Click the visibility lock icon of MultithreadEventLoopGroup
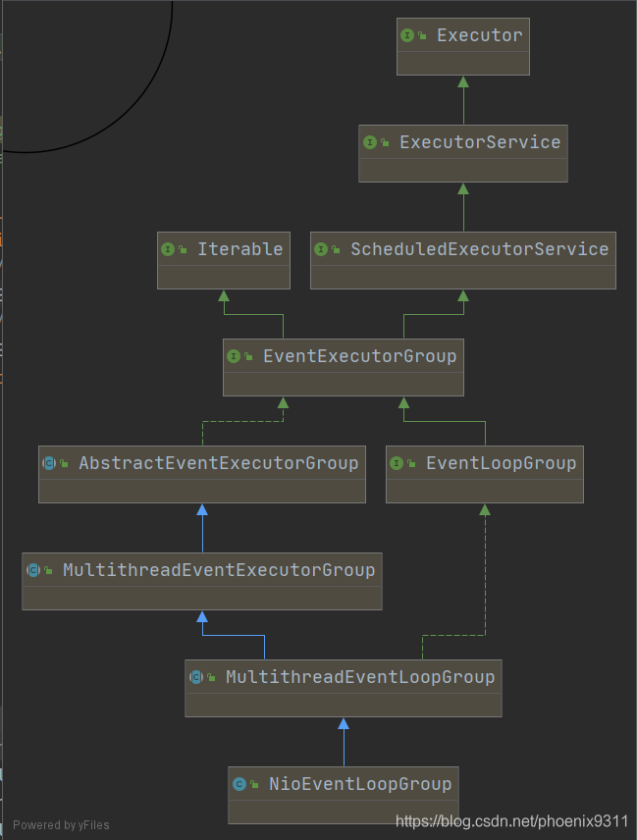This screenshot has height=840, width=637. pyautogui.click(x=212, y=678)
